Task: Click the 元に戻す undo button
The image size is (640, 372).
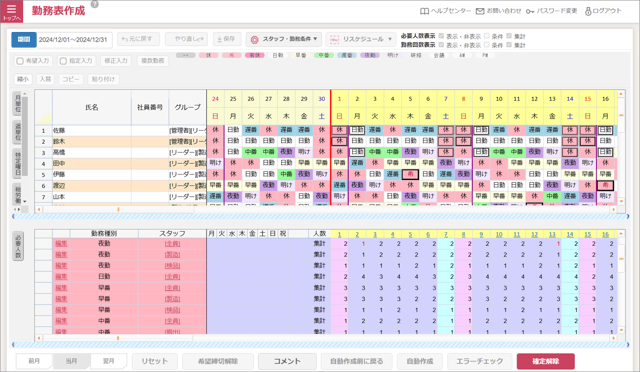Action: (x=138, y=39)
